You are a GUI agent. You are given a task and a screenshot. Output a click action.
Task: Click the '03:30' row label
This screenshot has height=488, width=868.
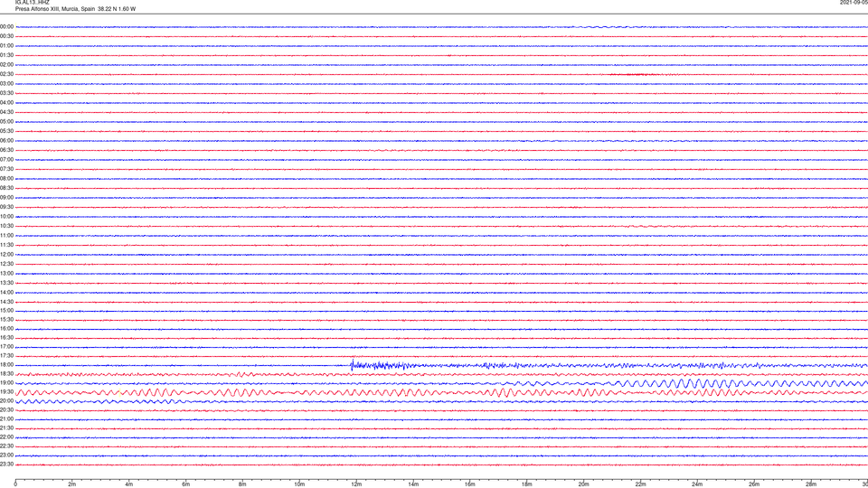[6, 93]
